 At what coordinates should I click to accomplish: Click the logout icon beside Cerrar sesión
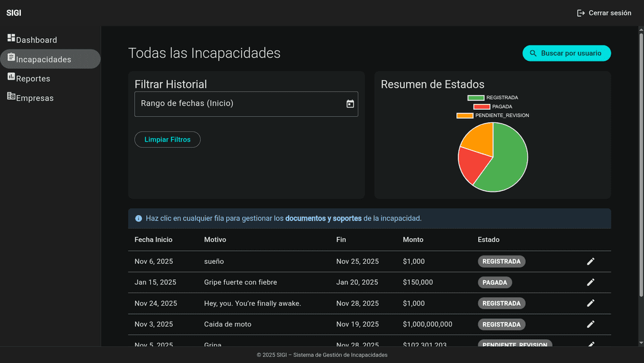pyautogui.click(x=580, y=13)
